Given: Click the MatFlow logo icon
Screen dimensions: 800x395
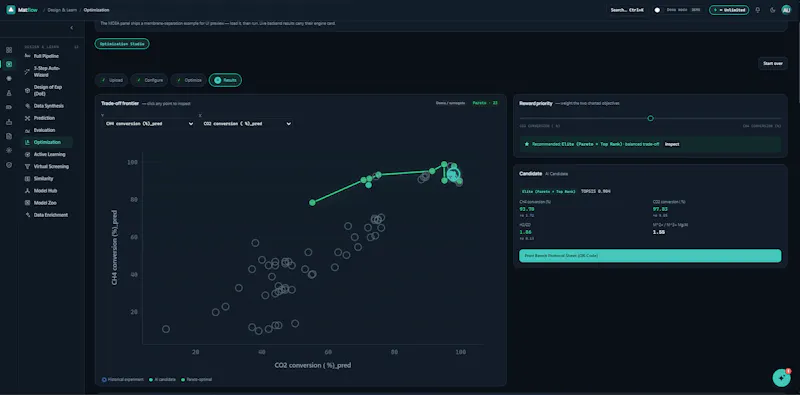Looking at the screenshot, I should (11, 10).
